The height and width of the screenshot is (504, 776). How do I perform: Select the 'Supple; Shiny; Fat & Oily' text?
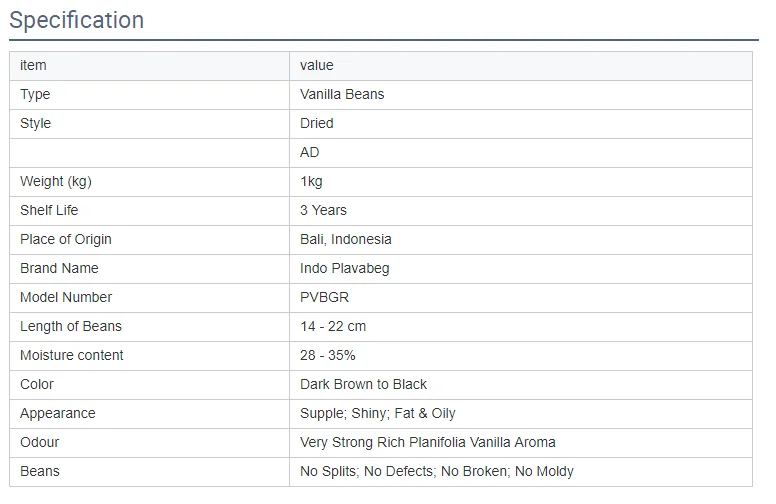point(378,413)
